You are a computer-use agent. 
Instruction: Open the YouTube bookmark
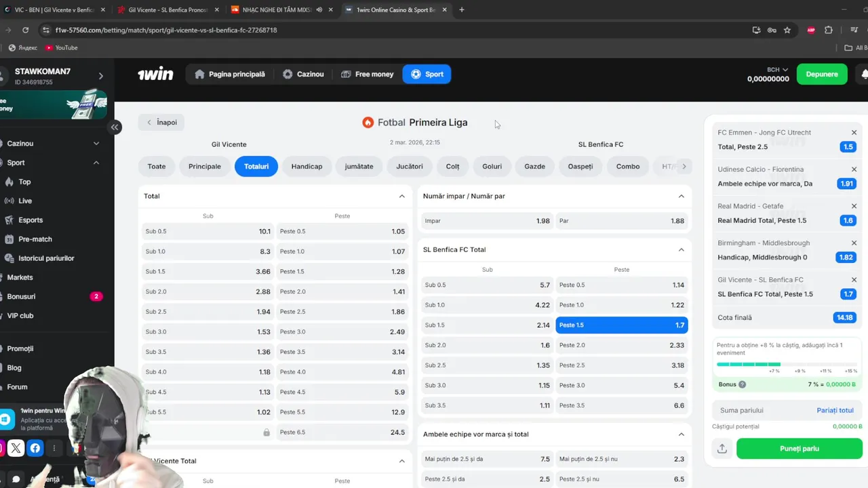pos(61,47)
